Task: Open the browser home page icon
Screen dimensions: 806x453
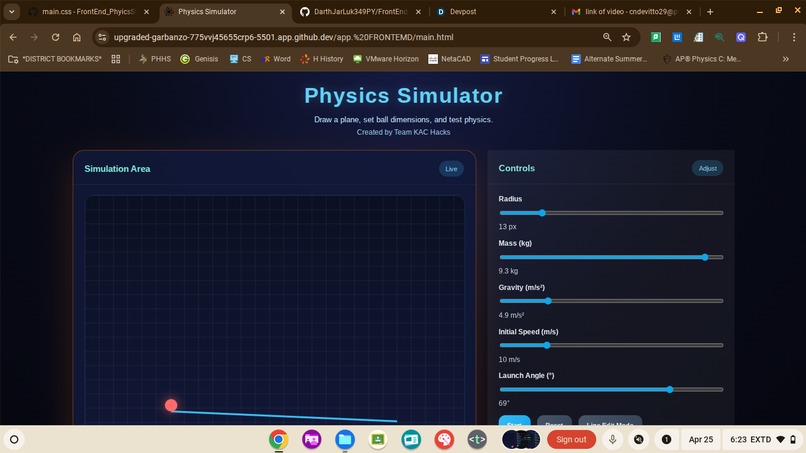Action: pos(77,37)
